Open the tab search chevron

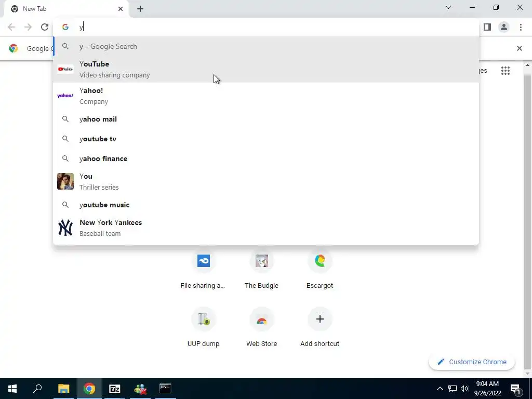(x=448, y=7)
